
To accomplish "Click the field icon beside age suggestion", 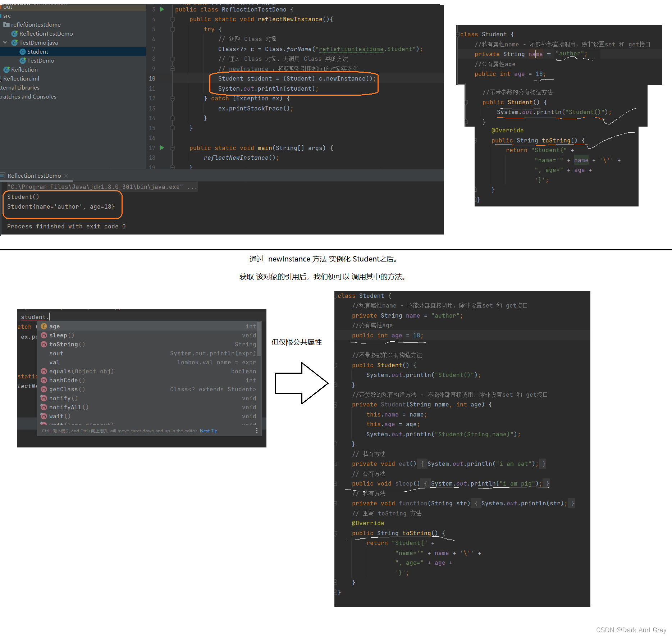I will click(44, 326).
